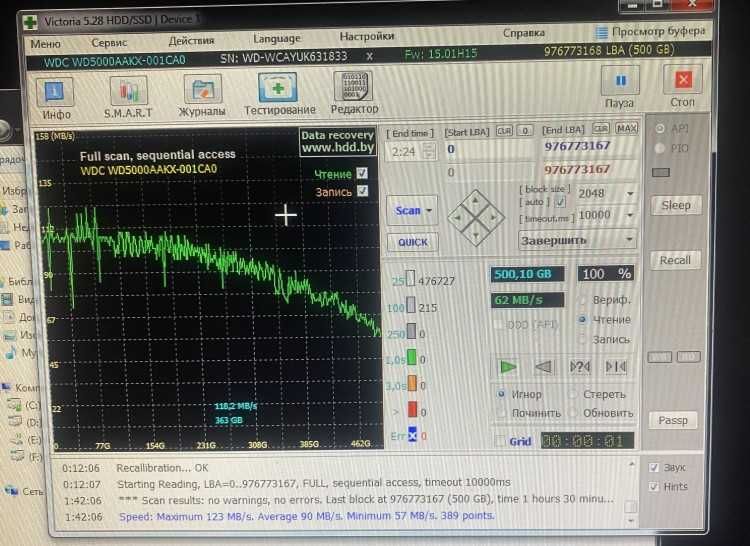Toggle the auto block size checkbox
Viewport: 750px width, 546px height.
tap(560, 202)
